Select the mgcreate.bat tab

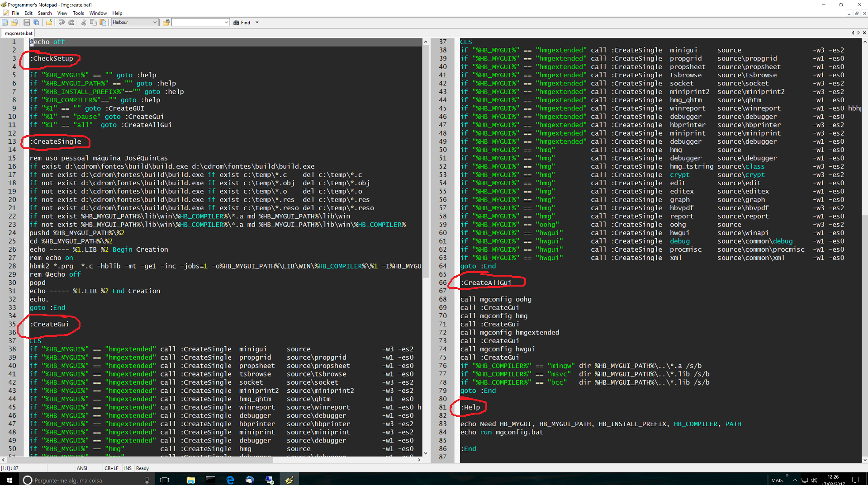19,33
